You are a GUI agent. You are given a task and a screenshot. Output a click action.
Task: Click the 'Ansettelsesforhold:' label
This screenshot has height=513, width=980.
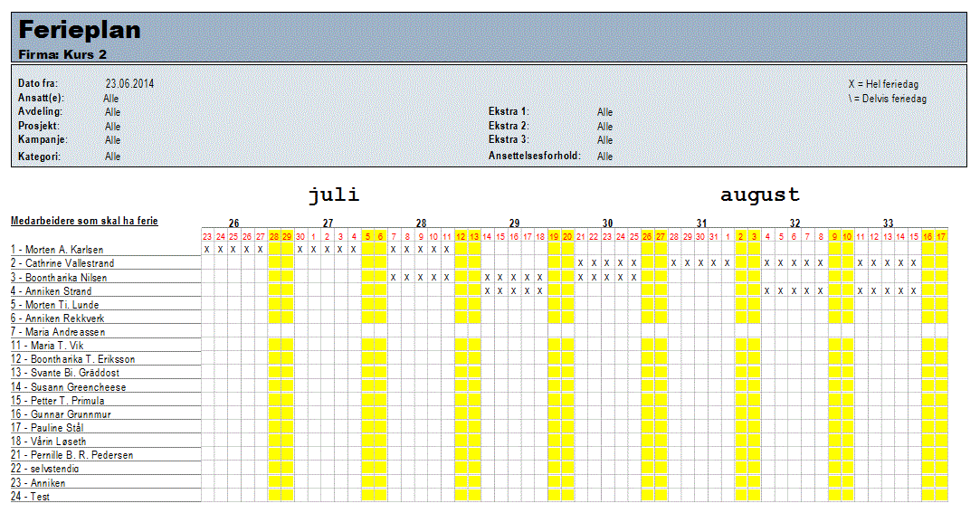(535, 156)
